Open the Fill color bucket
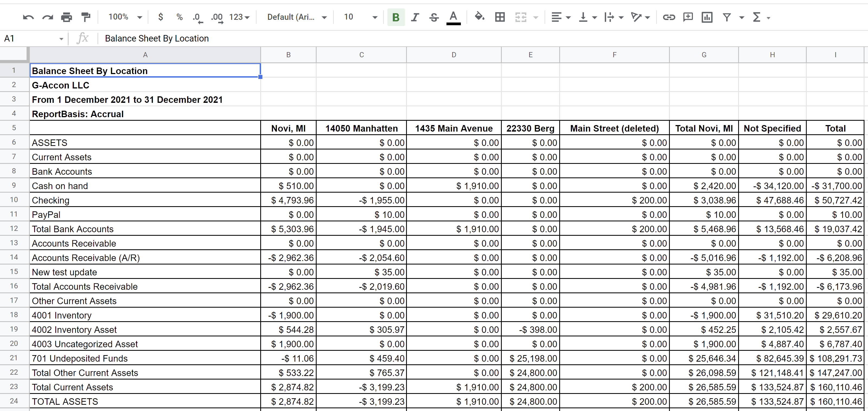 (479, 17)
